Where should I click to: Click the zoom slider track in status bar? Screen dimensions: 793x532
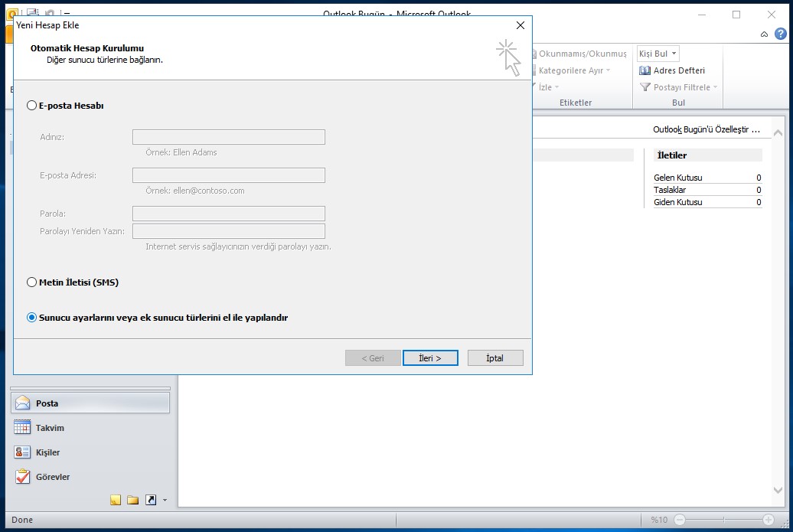723,520
